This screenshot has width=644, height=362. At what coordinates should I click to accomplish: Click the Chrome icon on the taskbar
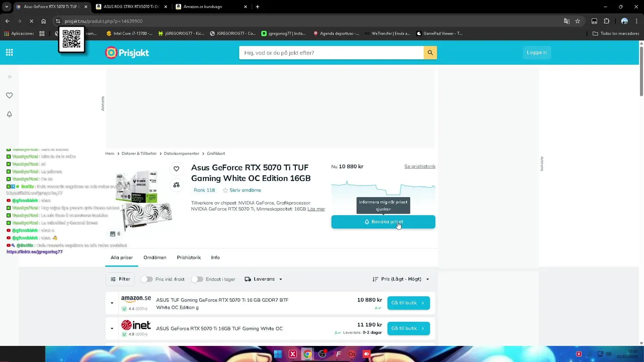pyautogui.click(x=307, y=354)
